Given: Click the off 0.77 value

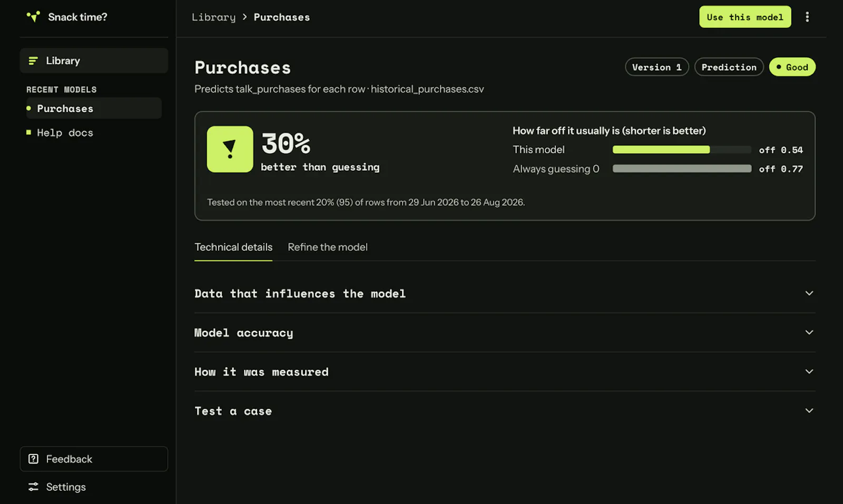Looking at the screenshot, I should (781, 169).
